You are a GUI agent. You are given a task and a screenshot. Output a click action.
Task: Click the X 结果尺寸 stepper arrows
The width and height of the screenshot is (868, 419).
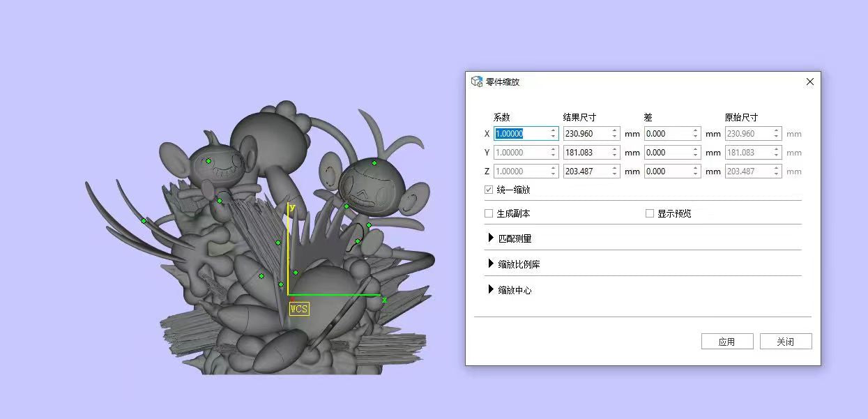pyautogui.click(x=615, y=133)
